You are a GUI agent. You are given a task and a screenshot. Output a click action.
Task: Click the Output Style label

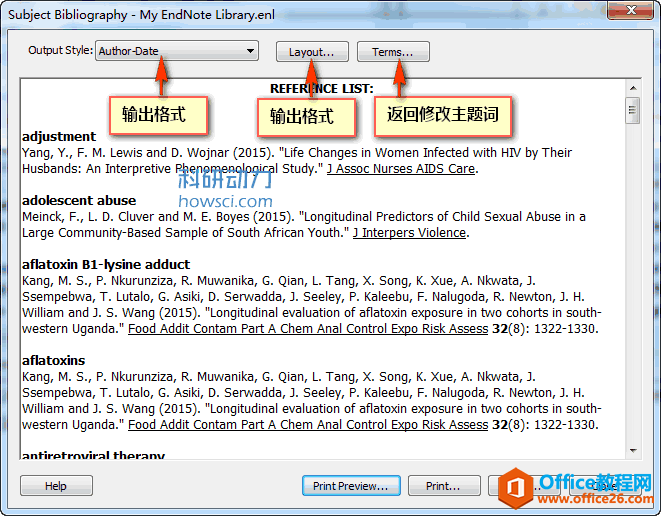point(60,50)
